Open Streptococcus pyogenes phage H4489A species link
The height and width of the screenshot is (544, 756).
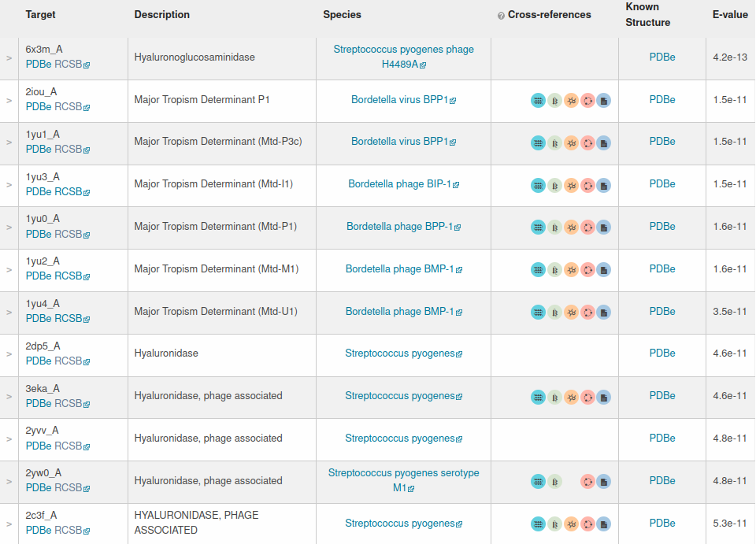click(403, 57)
